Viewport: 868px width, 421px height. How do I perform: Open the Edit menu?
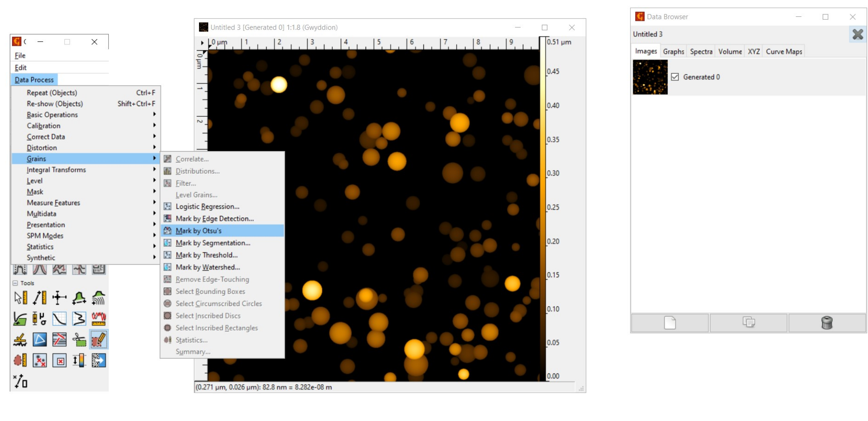click(x=20, y=68)
